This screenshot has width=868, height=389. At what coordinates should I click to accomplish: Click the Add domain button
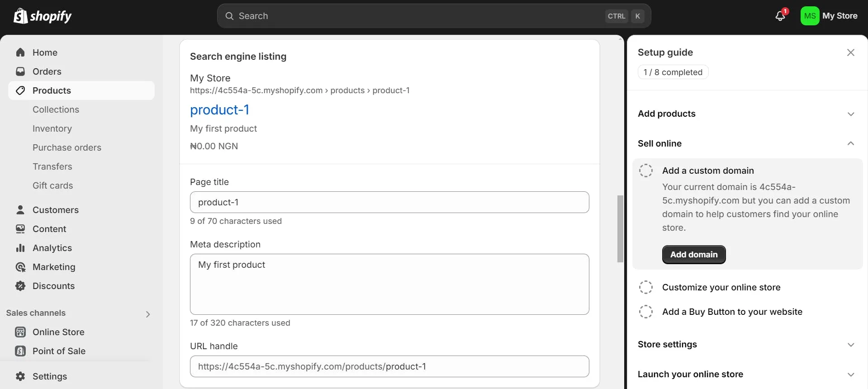[x=694, y=255]
